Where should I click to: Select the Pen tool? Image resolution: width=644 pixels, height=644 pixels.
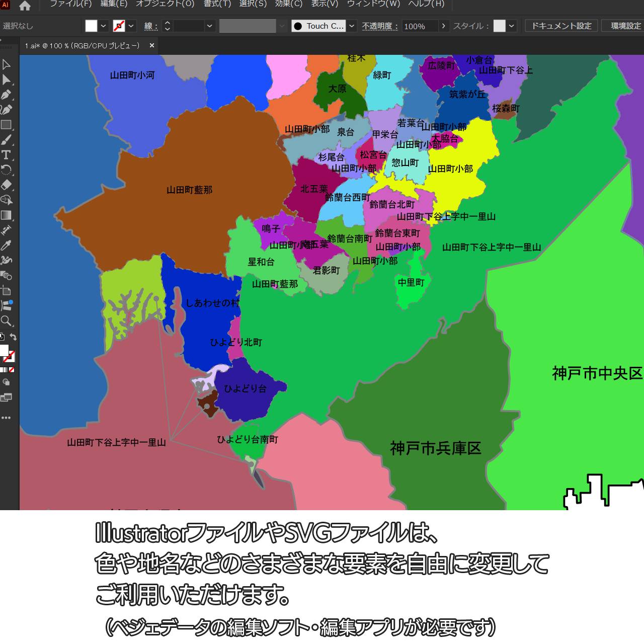(7, 95)
